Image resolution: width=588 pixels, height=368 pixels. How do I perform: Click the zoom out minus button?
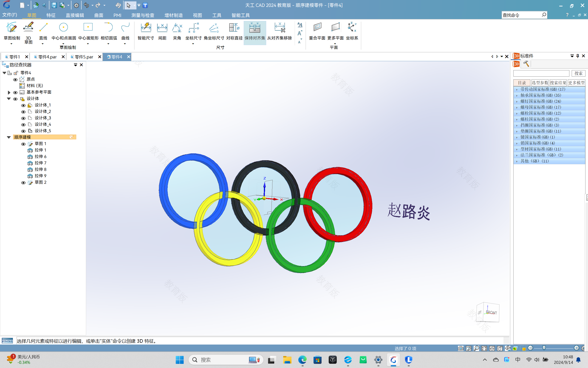(x=530, y=348)
